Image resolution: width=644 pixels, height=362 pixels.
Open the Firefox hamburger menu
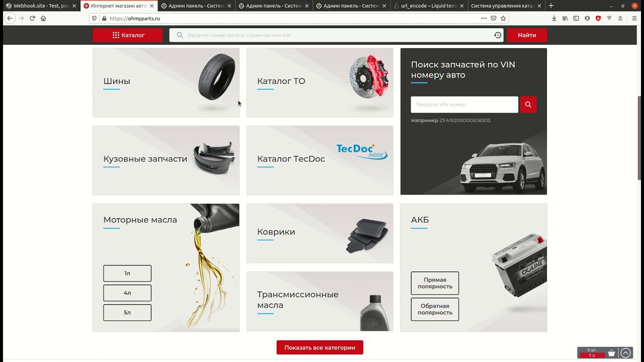coord(634,18)
